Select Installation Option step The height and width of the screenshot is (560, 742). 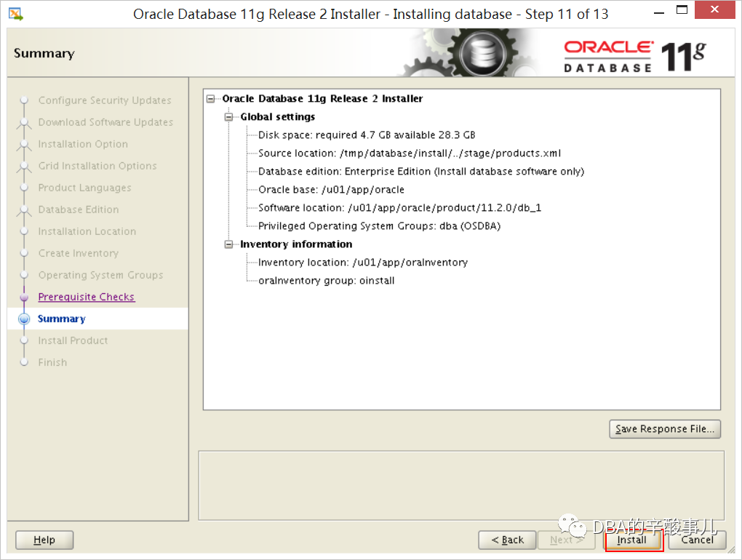tap(83, 144)
